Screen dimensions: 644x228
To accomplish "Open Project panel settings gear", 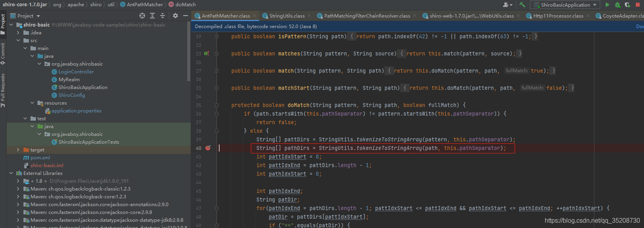I will (x=175, y=16).
